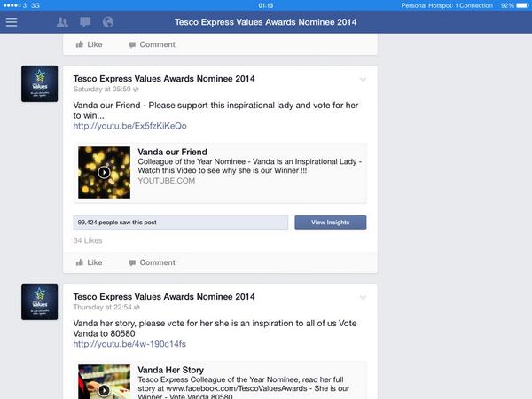
Task: Tap the 01:13 clock in status bar
Action: [x=266, y=5]
